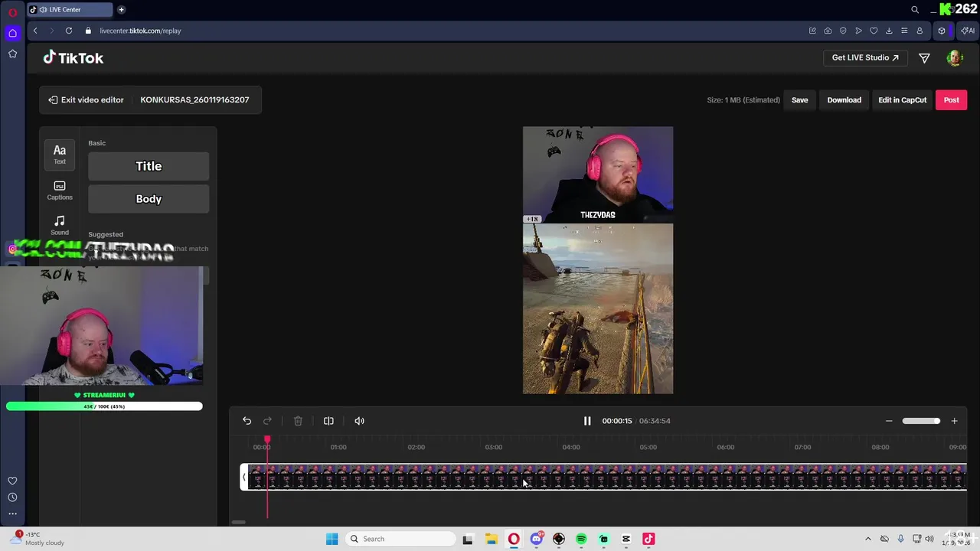Open Opera sidebar bookmarks star

coord(12,54)
